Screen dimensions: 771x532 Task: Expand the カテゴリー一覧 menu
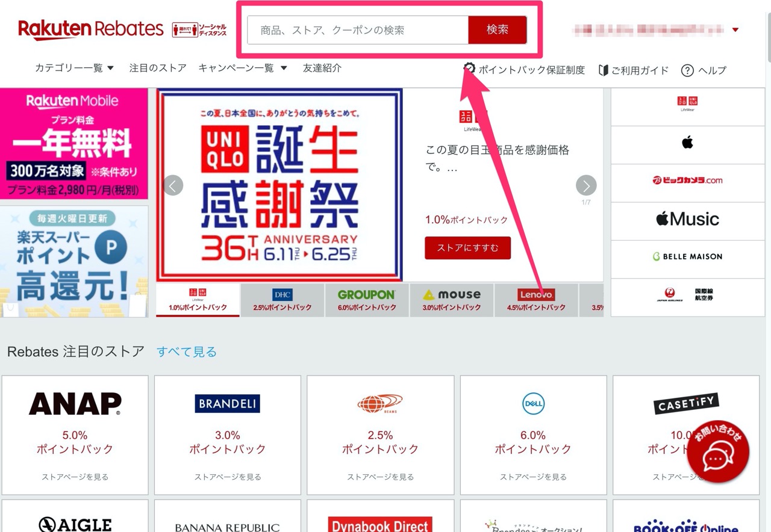(75, 68)
